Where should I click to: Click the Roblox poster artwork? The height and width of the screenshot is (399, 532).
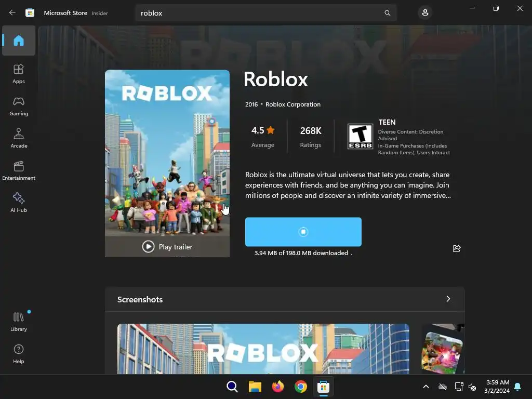167,153
